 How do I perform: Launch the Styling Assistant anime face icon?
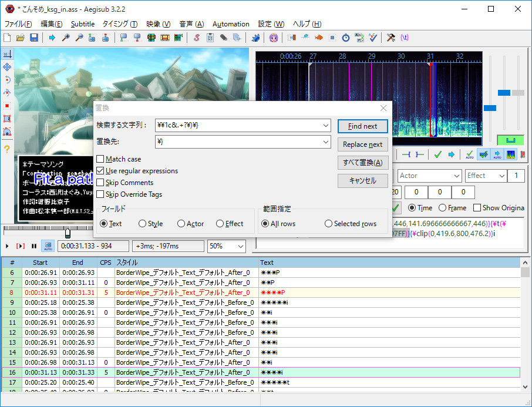[x=274, y=38]
